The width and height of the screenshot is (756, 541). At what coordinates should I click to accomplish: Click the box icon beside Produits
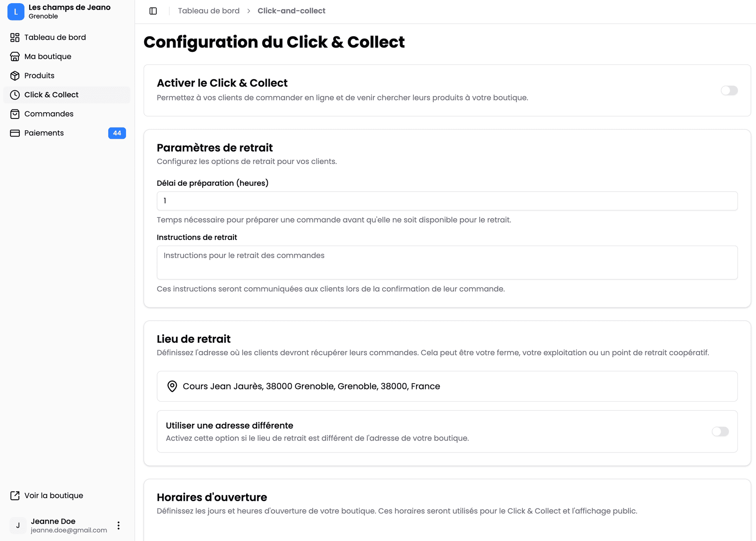pyautogui.click(x=15, y=76)
